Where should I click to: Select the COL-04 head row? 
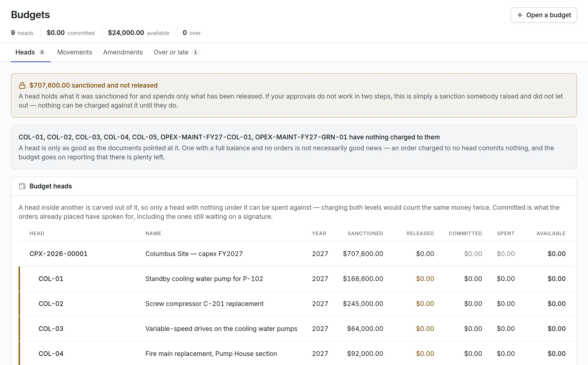coord(298,353)
